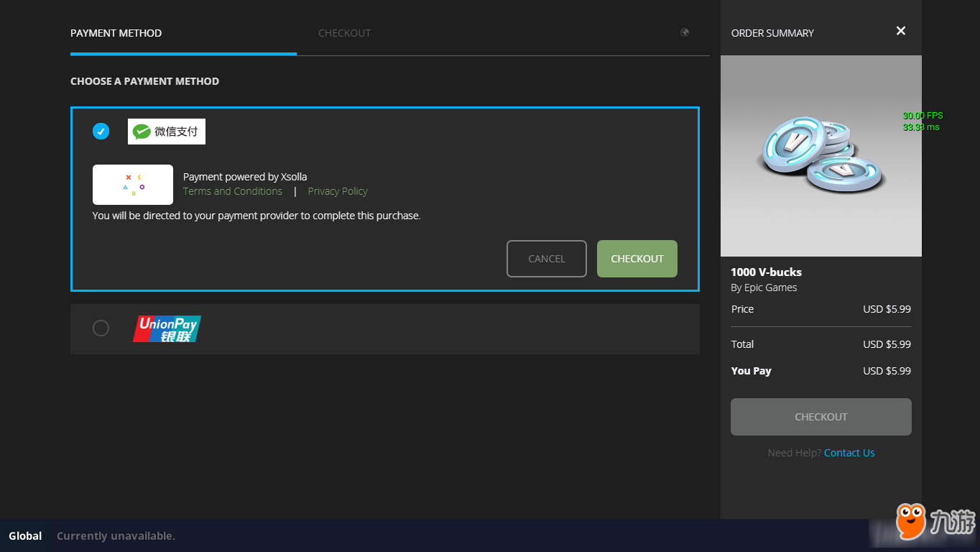Image resolution: width=980 pixels, height=552 pixels.
Task: Click the 'Currently unavailable.' status text
Action: [116, 535]
